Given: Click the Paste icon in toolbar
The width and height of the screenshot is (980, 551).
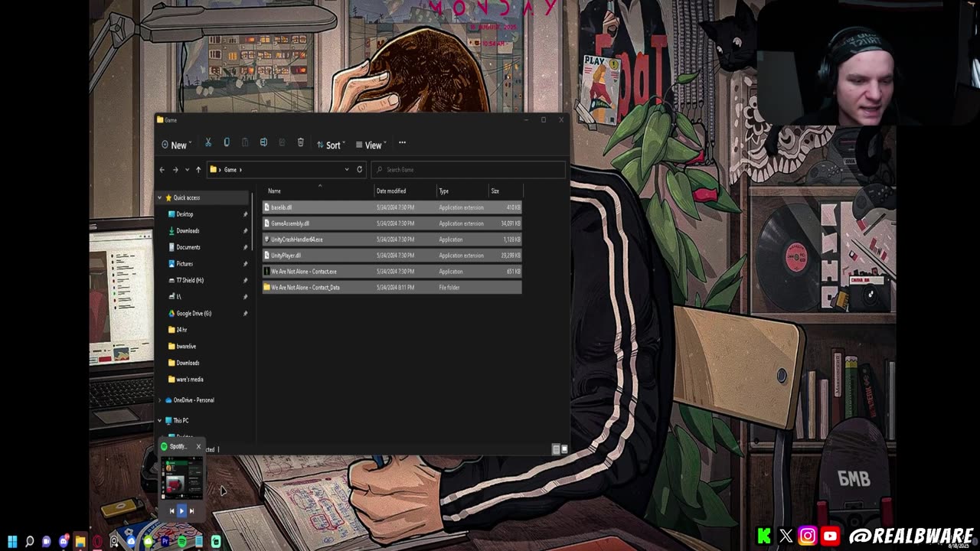Looking at the screenshot, I should pyautogui.click(x=245, y=143).
